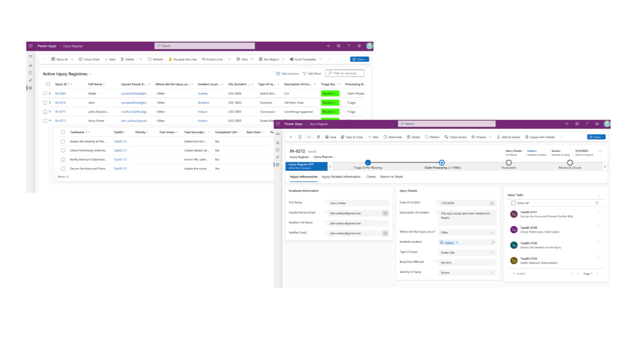
Task: Click Save in form command bar
Action: [331, 137]
